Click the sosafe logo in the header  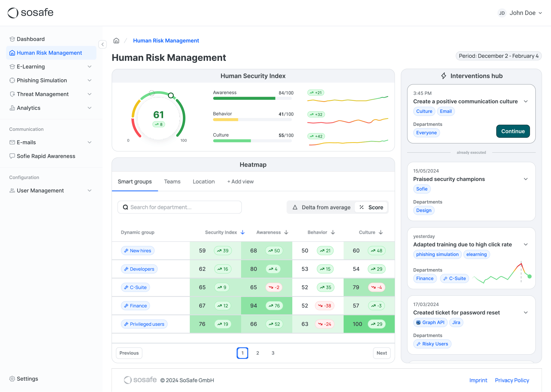(x=30, y=13)
